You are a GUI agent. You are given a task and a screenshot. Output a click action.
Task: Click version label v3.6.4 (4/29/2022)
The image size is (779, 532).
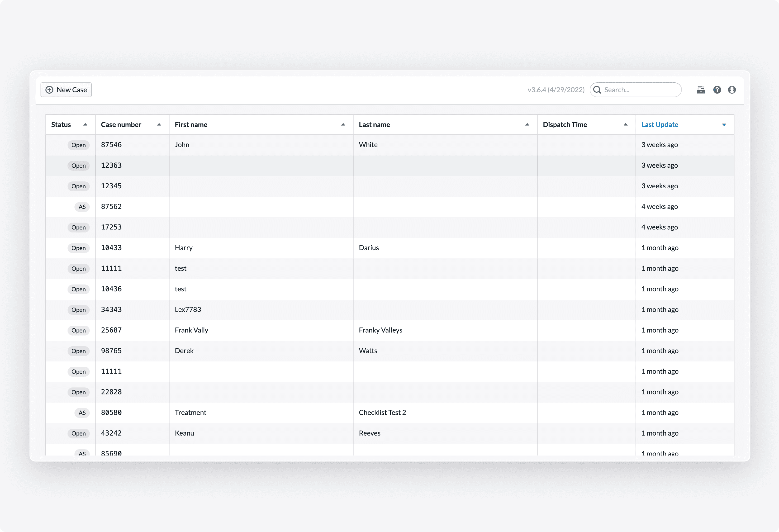(556, 90)
